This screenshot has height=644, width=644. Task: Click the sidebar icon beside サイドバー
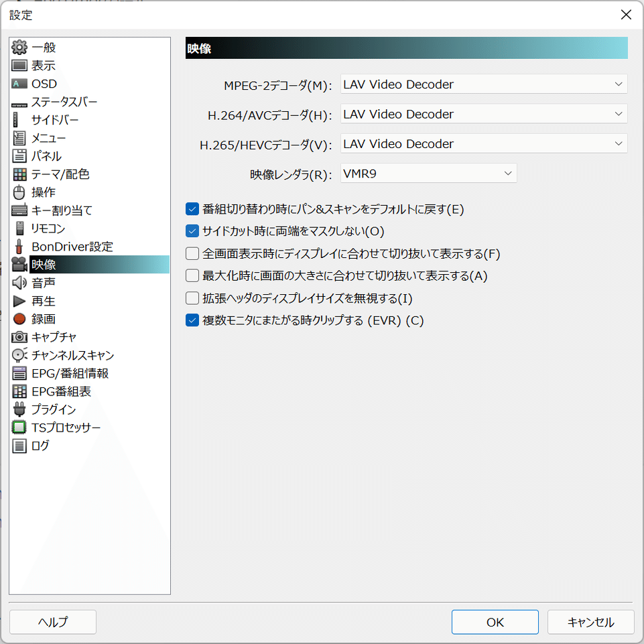point(15,119)
